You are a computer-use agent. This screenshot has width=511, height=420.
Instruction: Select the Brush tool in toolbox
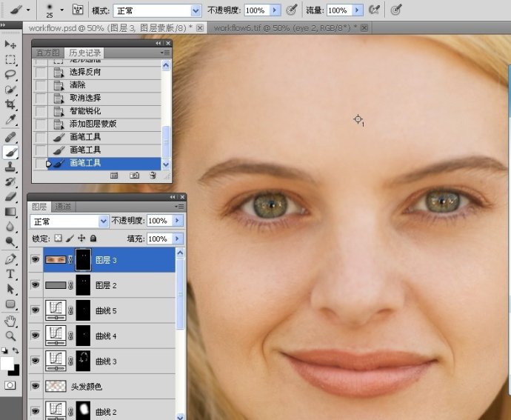[x=10, y=152]
